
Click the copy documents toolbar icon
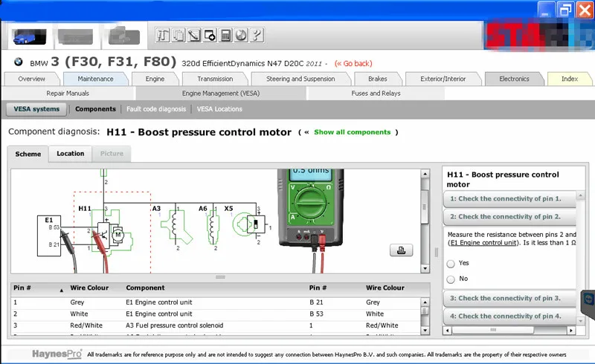click(178, 35)
